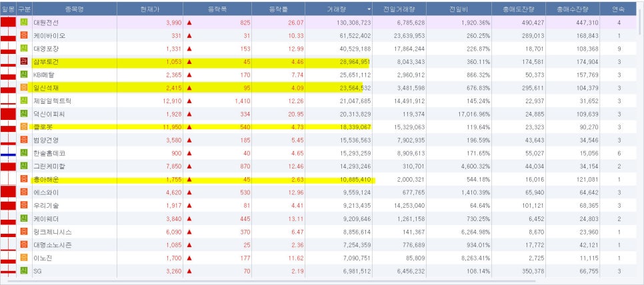
Task: Click the 증 badge beside 이노진
Action: pos(24,258)
